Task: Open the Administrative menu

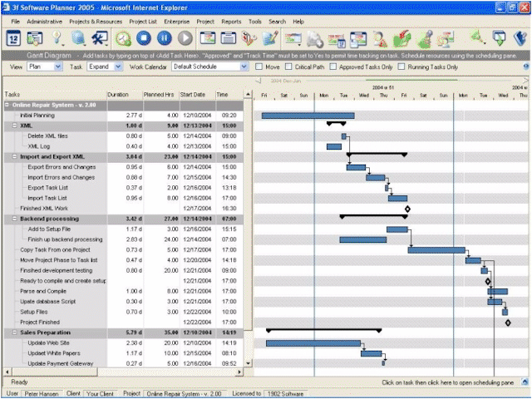Action: pyautogui.click(x=44, y=22)
